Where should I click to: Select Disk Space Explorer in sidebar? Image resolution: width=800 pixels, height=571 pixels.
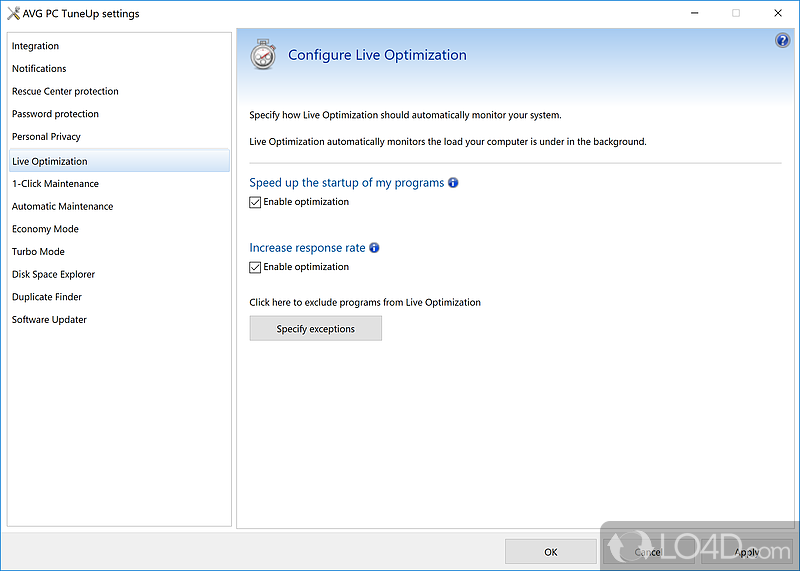point(54,275)
